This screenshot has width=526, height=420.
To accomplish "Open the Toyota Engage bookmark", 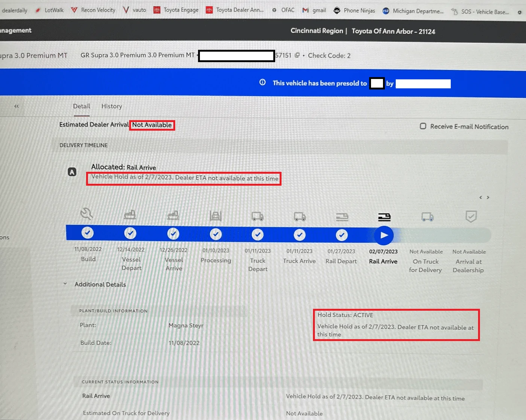I will pyautogui.click(x=176, y=10).
